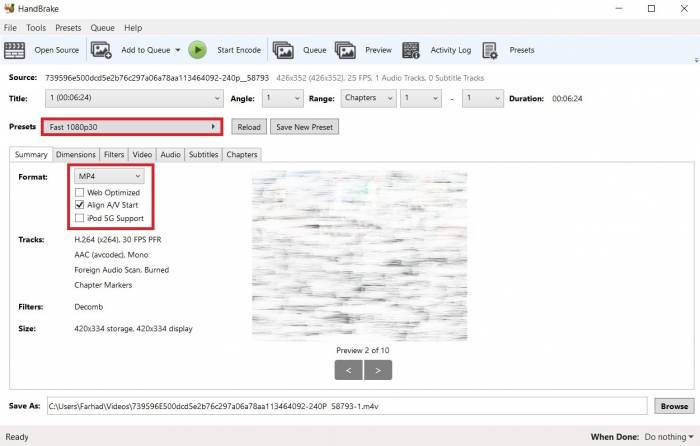The width and height of the screenshot is (700, 446).
Task: Switch to the Video tab
Action: (142, 155)
